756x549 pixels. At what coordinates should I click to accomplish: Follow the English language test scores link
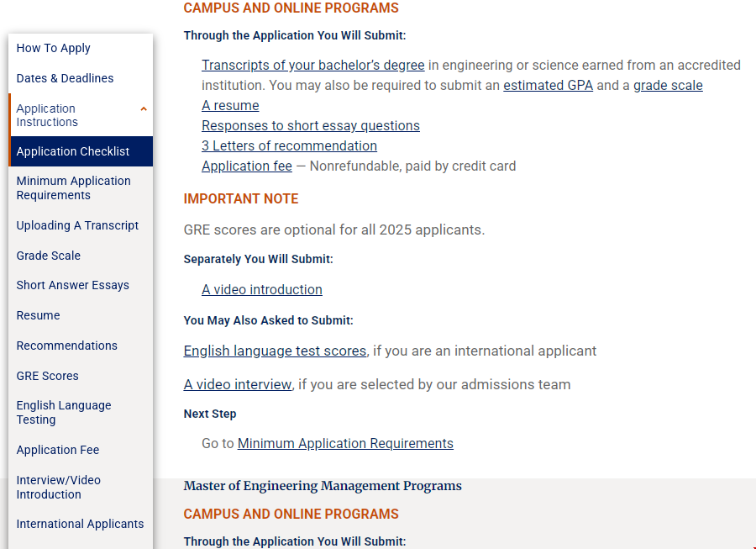tap(275, 351)
